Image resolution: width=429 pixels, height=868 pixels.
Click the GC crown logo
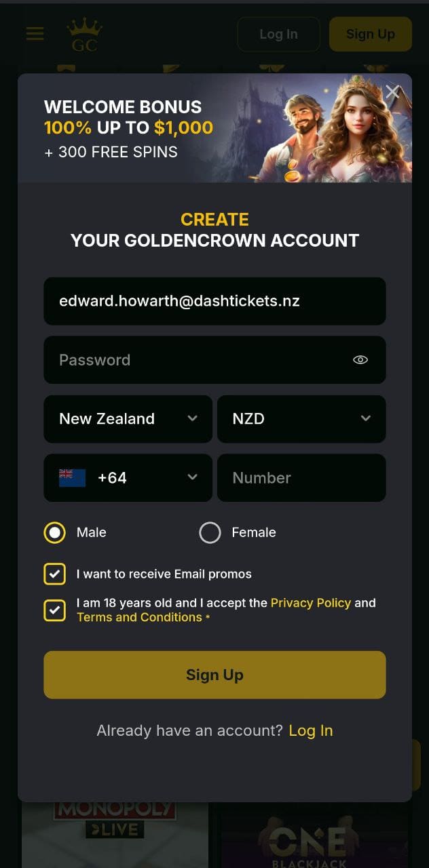click(84, 34)
